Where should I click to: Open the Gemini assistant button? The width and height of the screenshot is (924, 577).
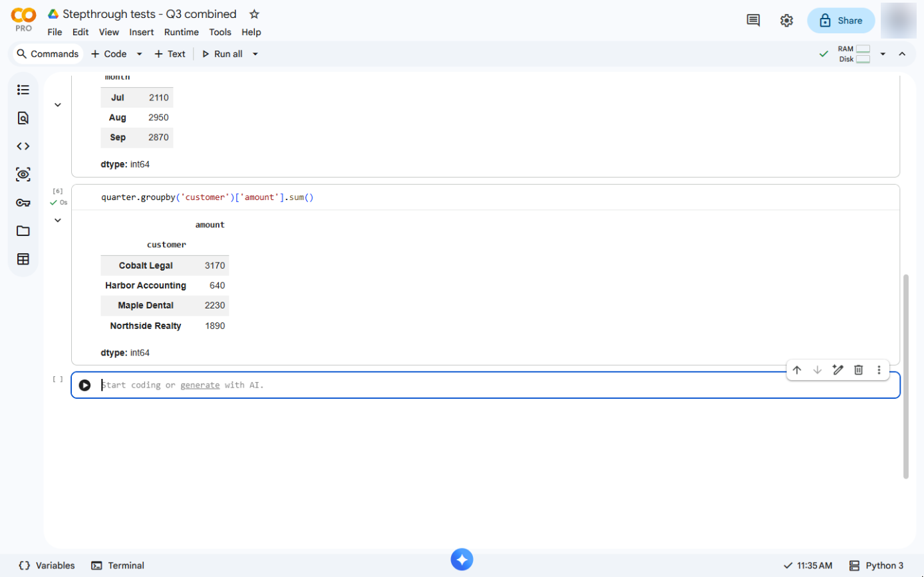coord(462,559)
